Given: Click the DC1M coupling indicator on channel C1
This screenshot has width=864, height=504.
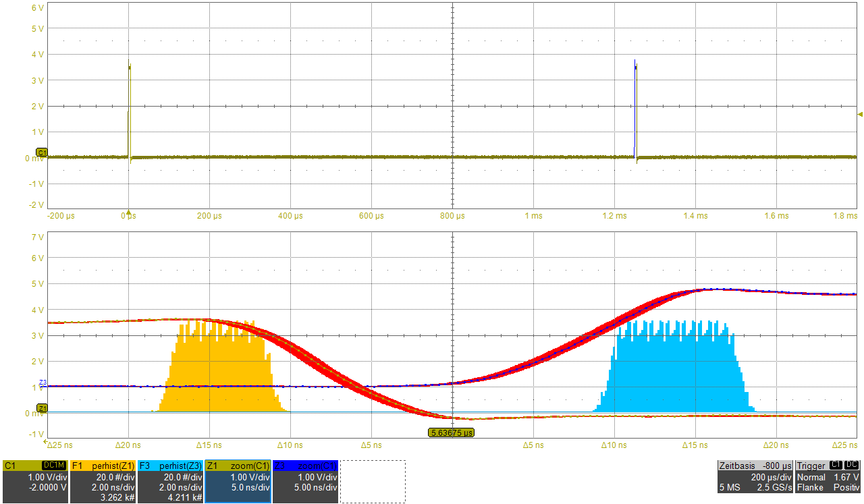Looking at the screenshot, I should click(54, 466).
